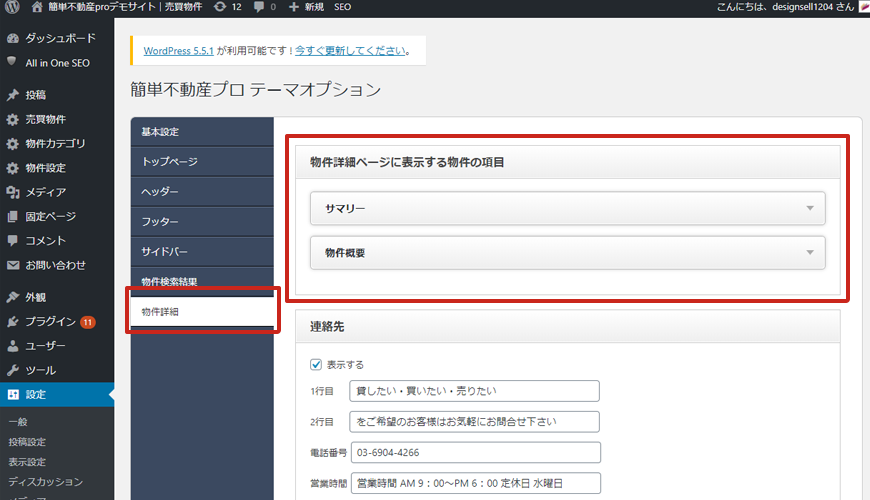Open 表示設定 in settings submenu

coord(27,462)
